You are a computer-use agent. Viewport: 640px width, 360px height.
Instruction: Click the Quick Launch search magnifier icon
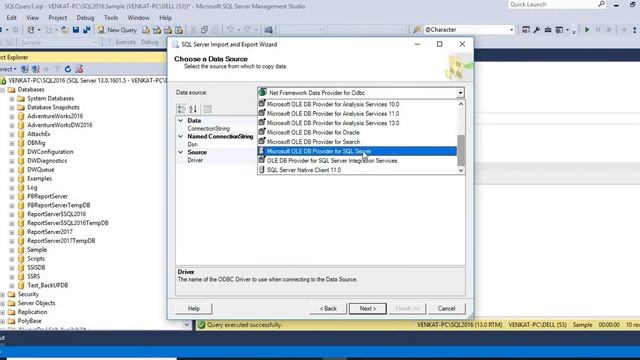tap(601, 4)
